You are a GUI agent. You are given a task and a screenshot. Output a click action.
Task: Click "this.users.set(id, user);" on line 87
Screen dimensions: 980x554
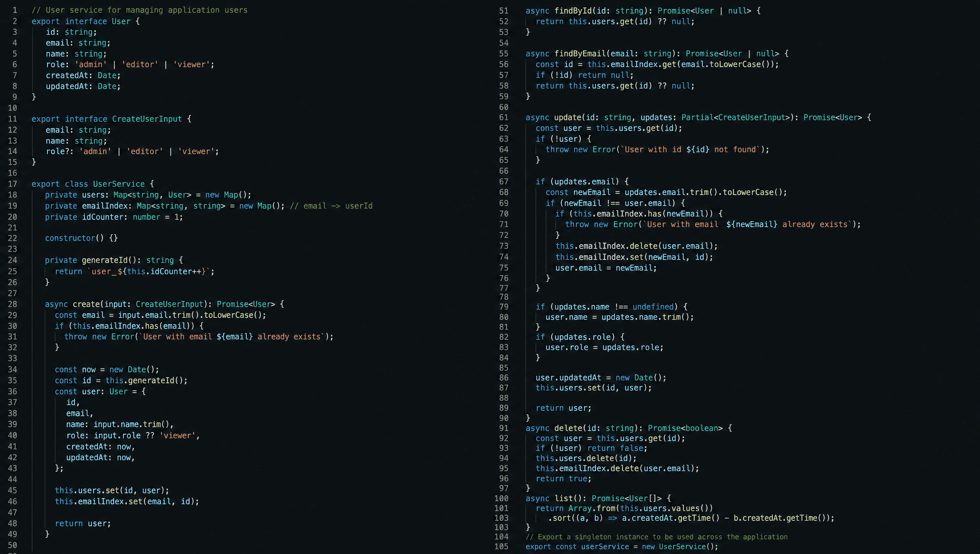tap(594, 388)
